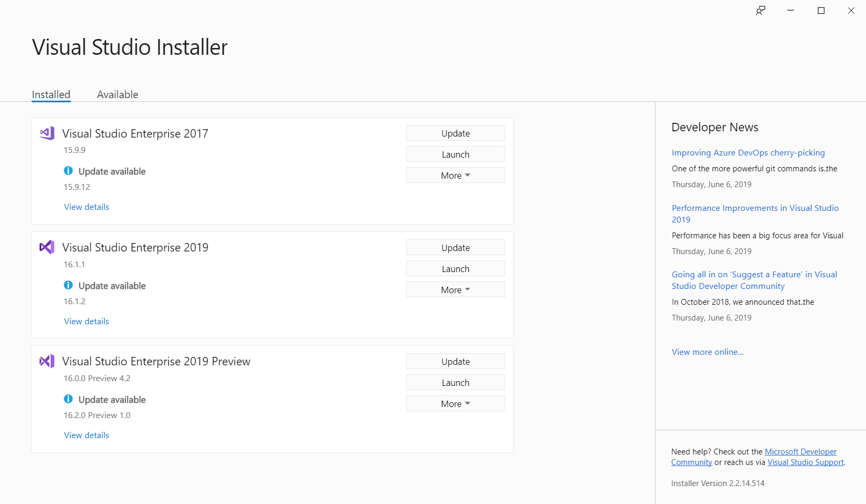
Task: Click the Visual Studio Enterprise 2017 product icon
Action: click(47, 133)
